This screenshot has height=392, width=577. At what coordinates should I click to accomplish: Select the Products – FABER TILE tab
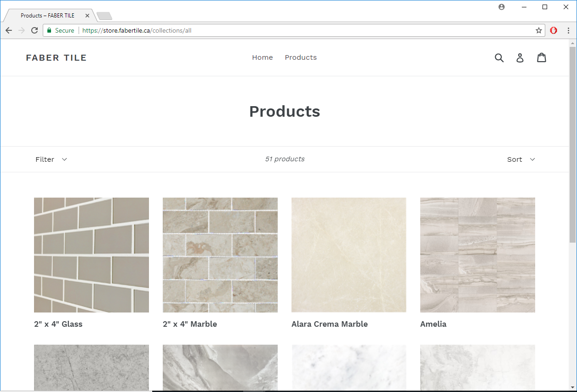tap(50, 16)
